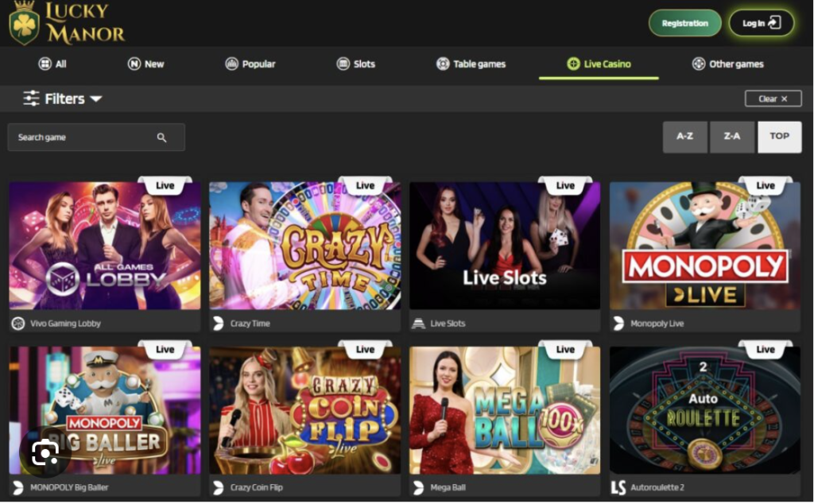Open the Mega Ball 100x thumbnail
The image size is (814, 504).
tap(505, 410)
